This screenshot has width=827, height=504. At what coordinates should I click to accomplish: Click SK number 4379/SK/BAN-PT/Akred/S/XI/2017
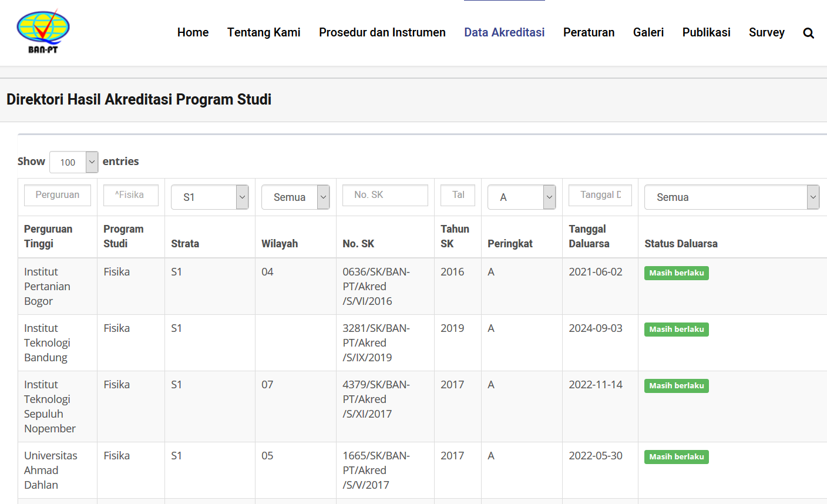[376, 399]
